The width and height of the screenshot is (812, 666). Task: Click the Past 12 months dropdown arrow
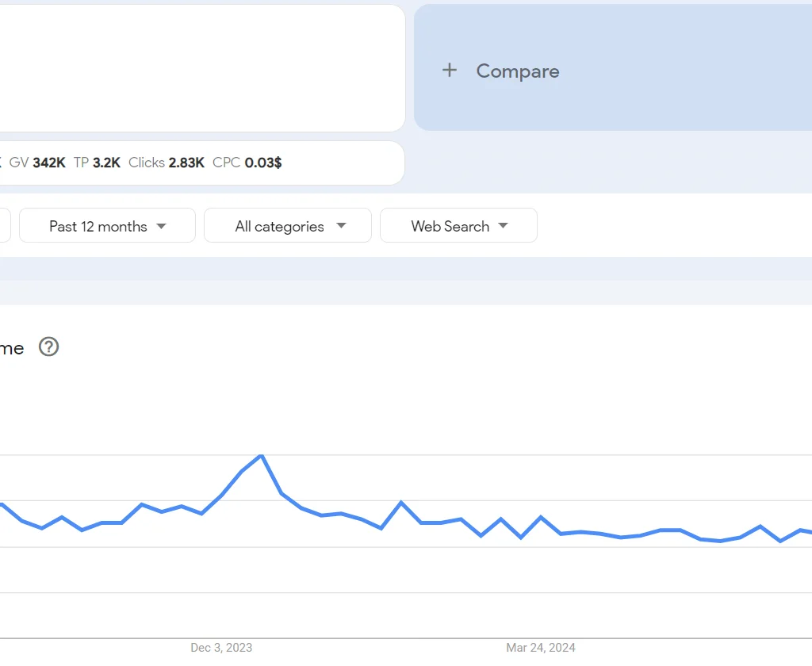click(161, 225)
